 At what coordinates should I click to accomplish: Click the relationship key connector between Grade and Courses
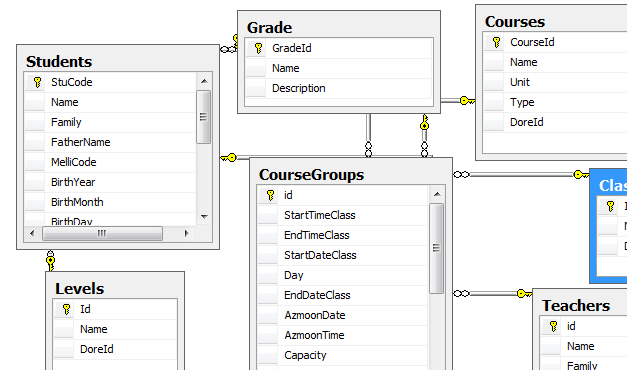467,100
